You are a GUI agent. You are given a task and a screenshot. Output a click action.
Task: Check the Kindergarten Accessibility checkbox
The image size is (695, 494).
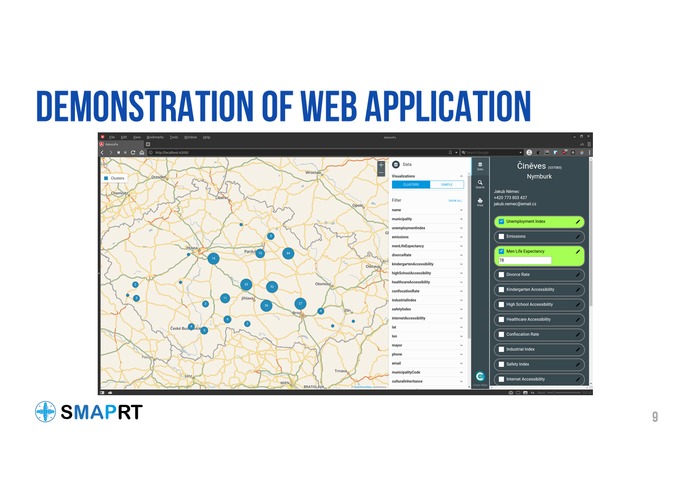tap(501, 290)
